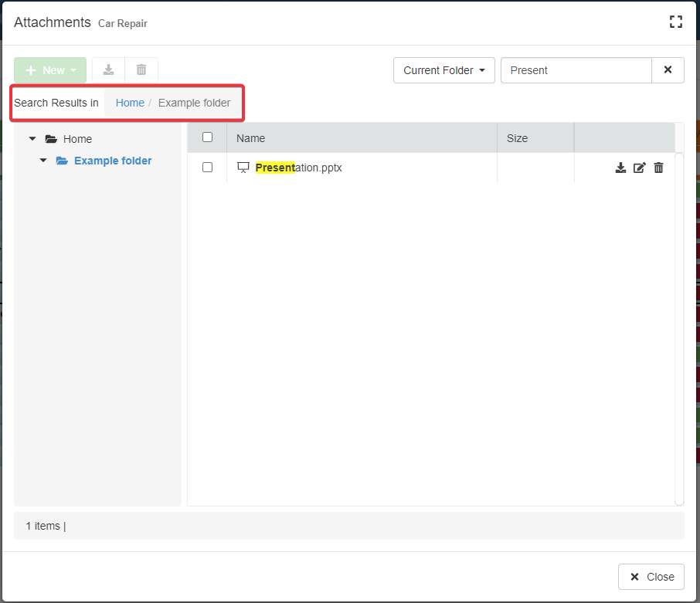The height and width of the screenshot is (603, 700).
Task: Clear the search with the X button
Action: [x=668, y=70]
